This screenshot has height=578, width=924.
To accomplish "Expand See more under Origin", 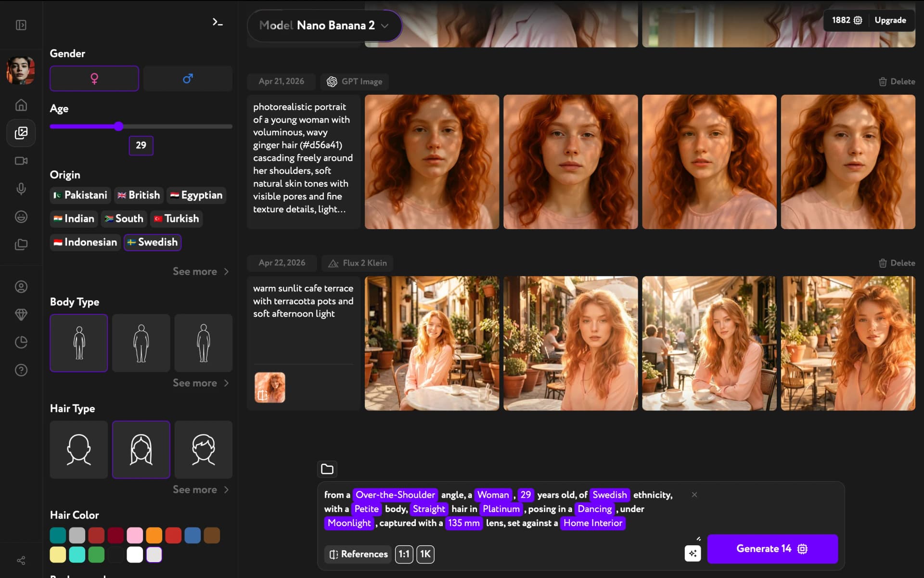I will [x=201, y=271].
